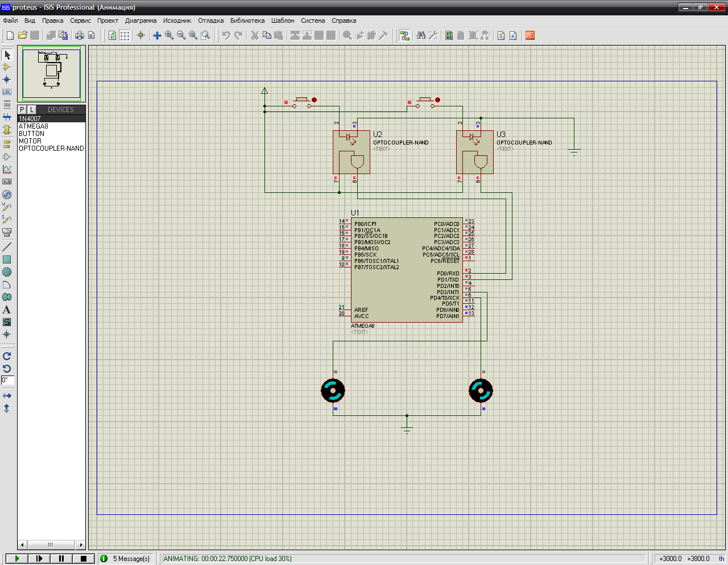This screenshot has height=565, width=728.
Task: Open the Файл menu
Action: coord(10,20)
